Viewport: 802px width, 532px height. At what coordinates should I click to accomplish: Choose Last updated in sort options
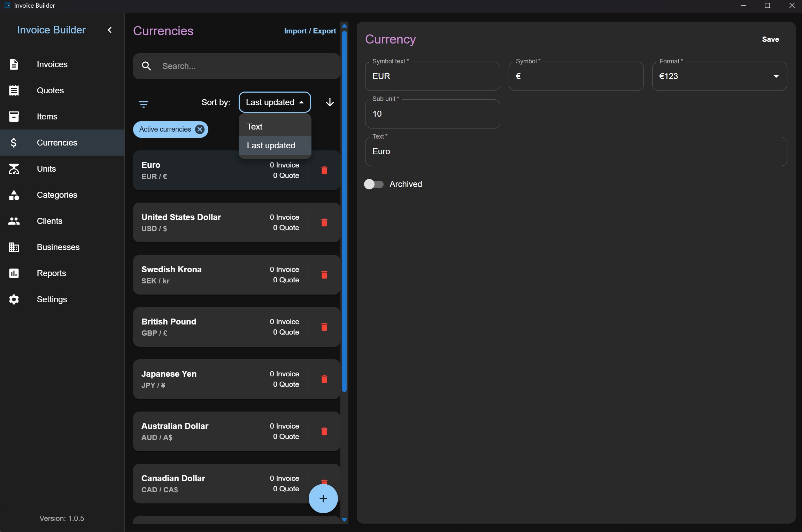tap(275, 146)
